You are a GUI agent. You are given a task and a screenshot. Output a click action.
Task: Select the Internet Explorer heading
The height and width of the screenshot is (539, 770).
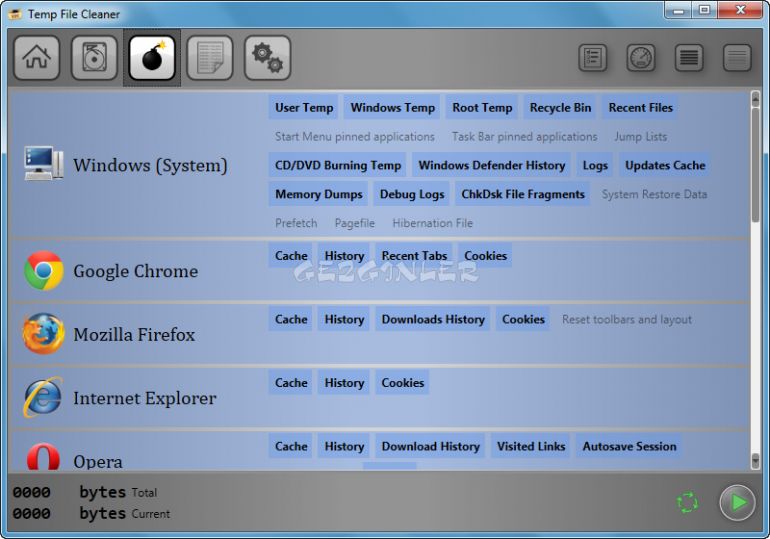click(145, 398)
